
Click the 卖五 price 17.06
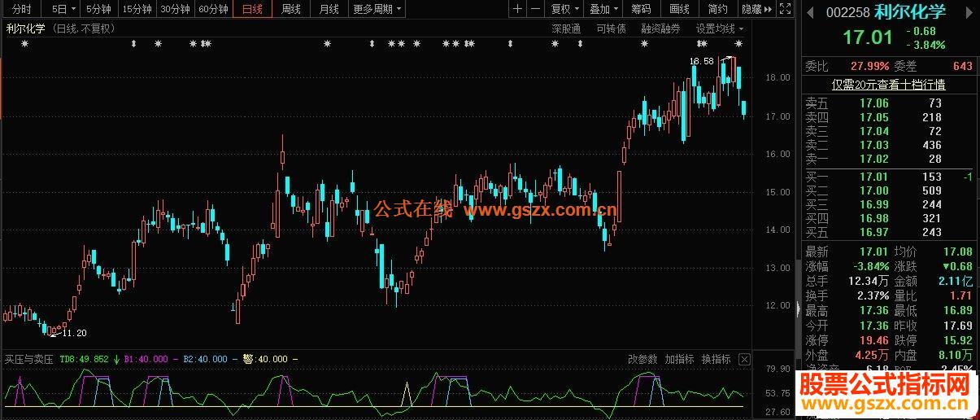point(874,103)
